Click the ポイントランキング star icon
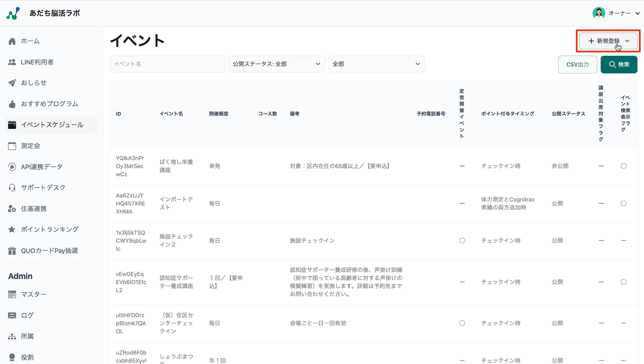Viewport: 644px width, 364px height. (12, 230)
